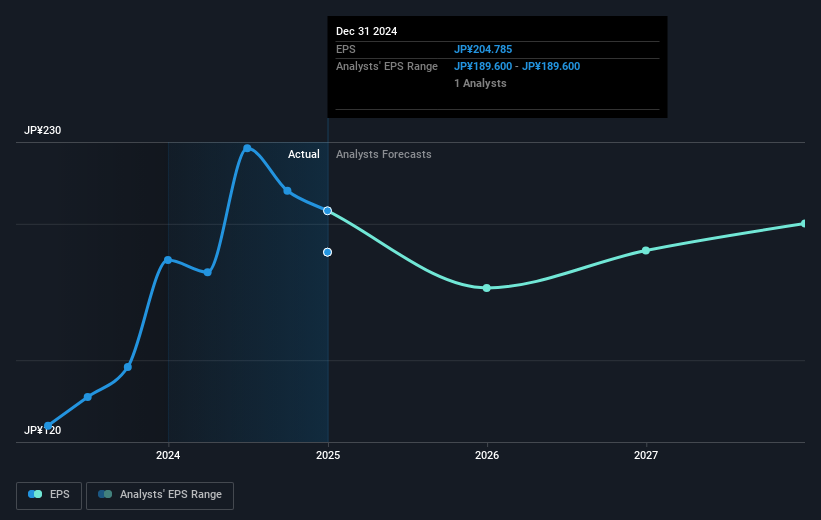This screenshot has width=821, height=520.
Task: Click the analyst range marker below 2025 point
Action: tap(327, 252)
